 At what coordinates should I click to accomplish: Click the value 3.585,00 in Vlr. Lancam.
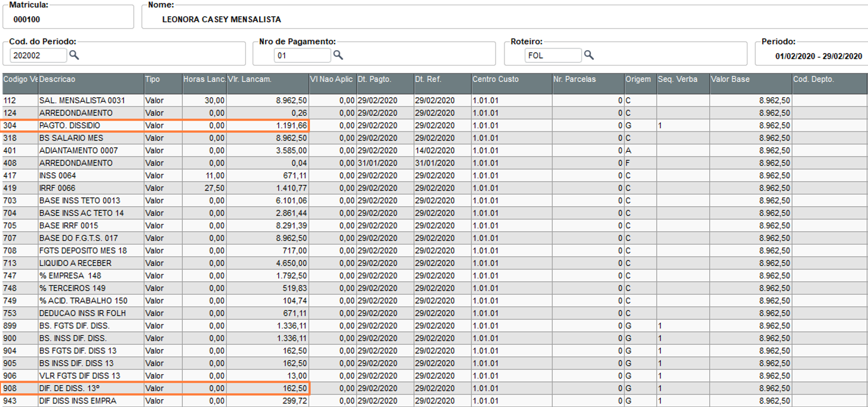coord(291,151)
